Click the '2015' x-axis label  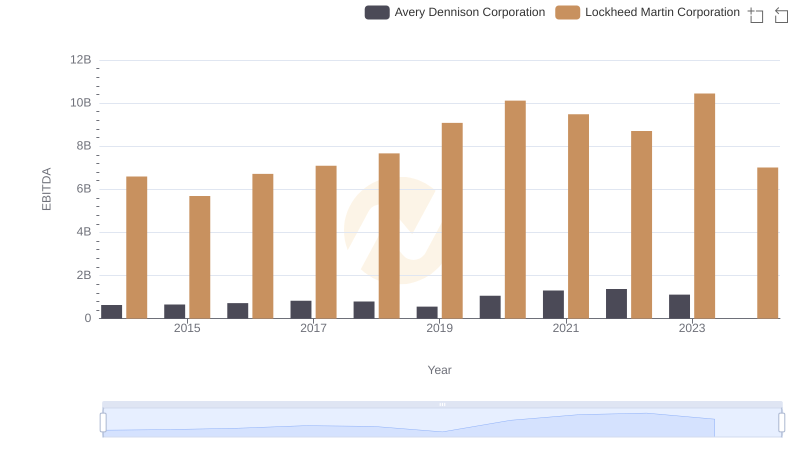[x=187, y=328]
